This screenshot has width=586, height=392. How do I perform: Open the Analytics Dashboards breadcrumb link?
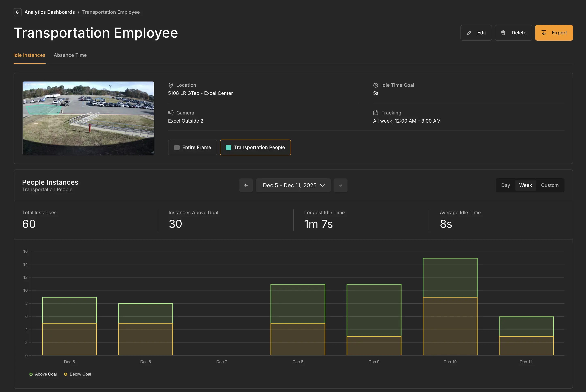pyautogui.click(x=50, y=12)
